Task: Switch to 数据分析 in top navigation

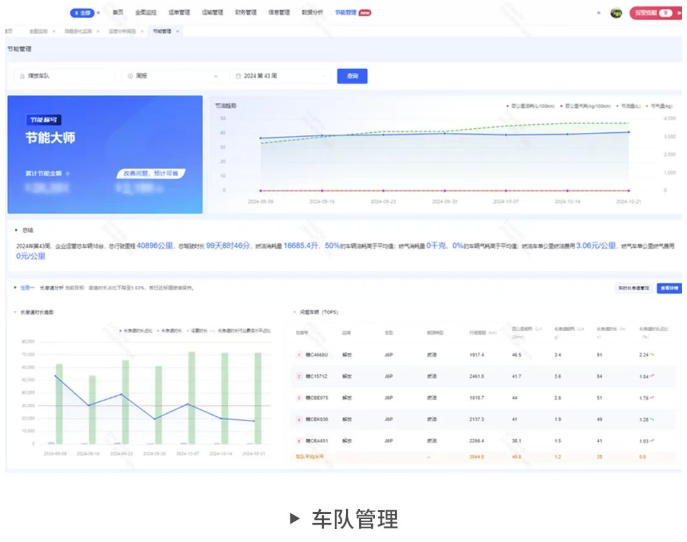Action: pyautogui.click(x=312, y=13)
